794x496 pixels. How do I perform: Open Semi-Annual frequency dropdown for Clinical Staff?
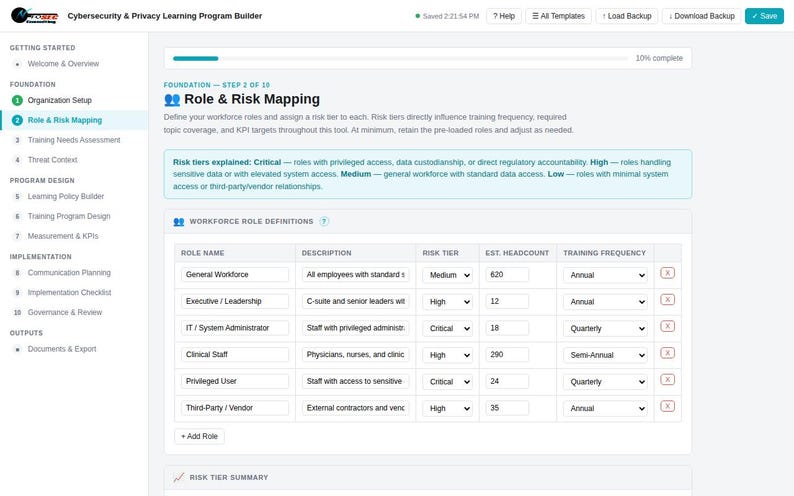pos(605,355)
